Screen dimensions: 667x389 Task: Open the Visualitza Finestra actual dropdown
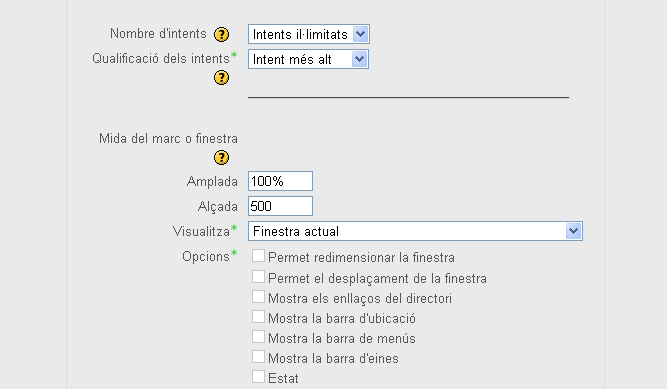click(415, 231)
